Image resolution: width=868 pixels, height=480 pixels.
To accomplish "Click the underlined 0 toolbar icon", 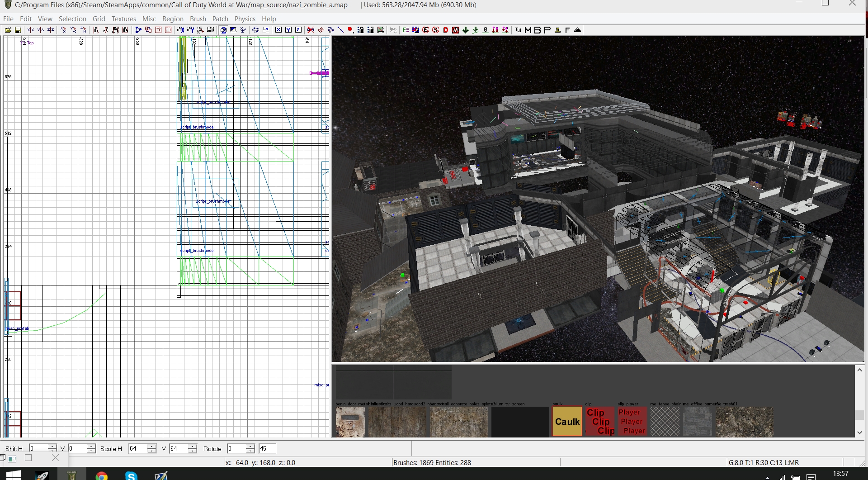I will [486, 30].
